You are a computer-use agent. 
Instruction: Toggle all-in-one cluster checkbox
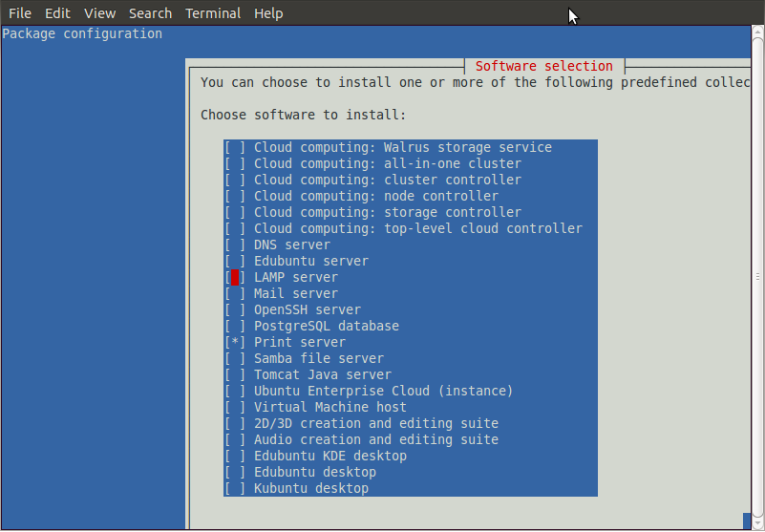[235, 163]
